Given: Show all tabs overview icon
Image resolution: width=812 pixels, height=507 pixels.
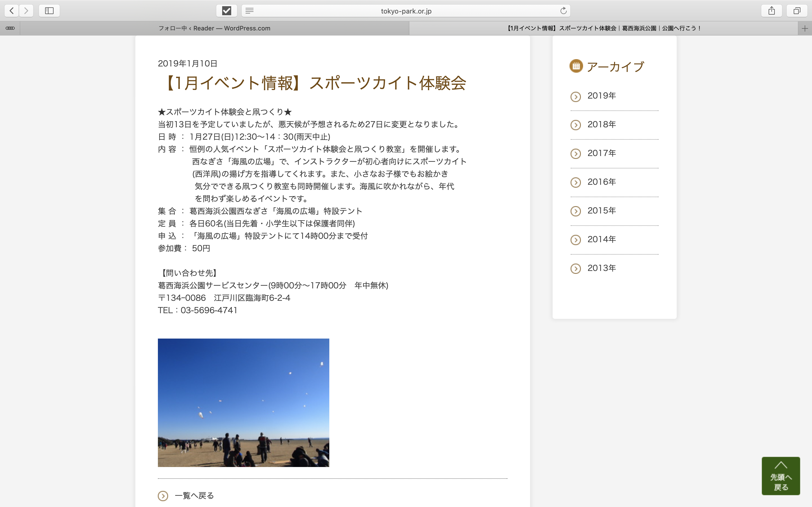Looking at the screenshot, I should click(x=796, y=11).
